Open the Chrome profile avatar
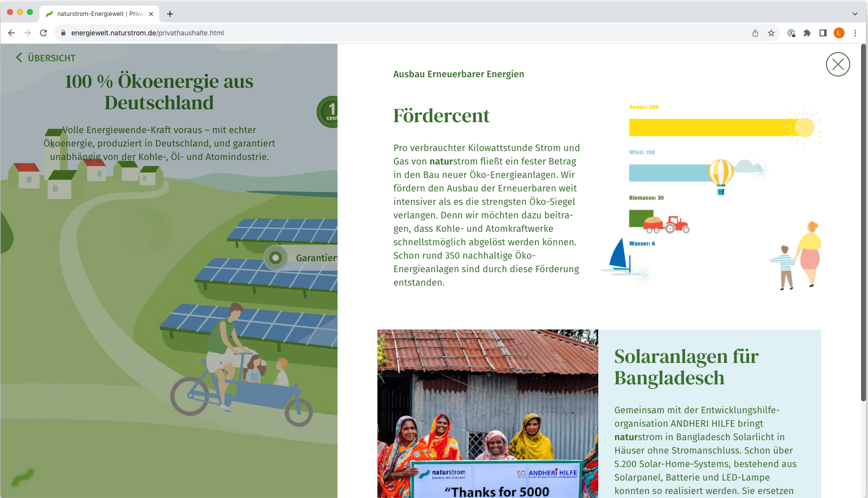 (839, 33)
